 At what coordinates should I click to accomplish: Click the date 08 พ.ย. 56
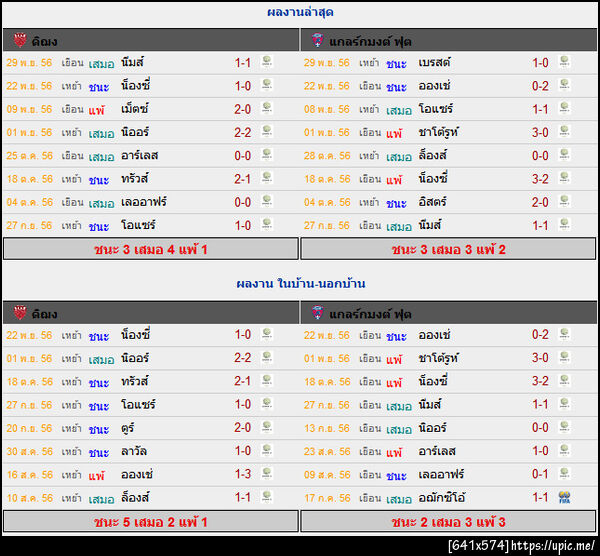(327, 109)
